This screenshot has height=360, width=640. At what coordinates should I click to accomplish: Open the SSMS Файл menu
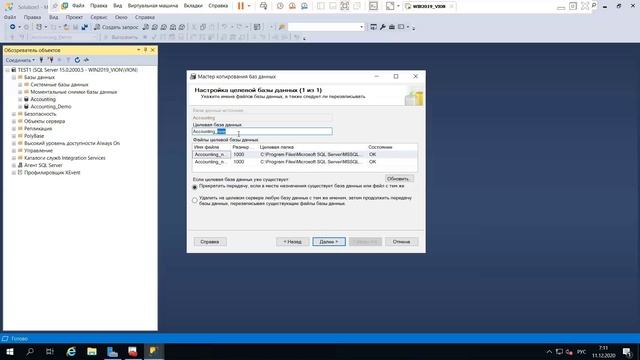click(10, 17)
